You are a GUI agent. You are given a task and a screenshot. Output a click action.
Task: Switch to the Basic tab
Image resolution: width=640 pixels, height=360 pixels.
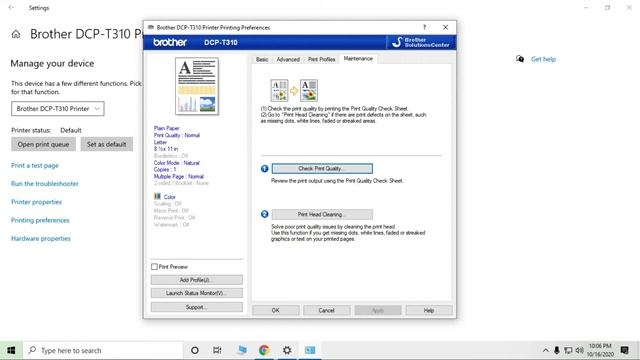click(262, 59)
